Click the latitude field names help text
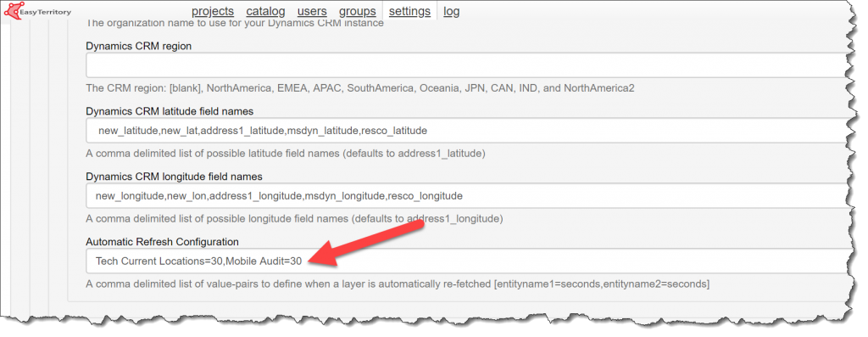Image resolution: width=868 pixels, height=337 pixels. [x=286, y=154]
